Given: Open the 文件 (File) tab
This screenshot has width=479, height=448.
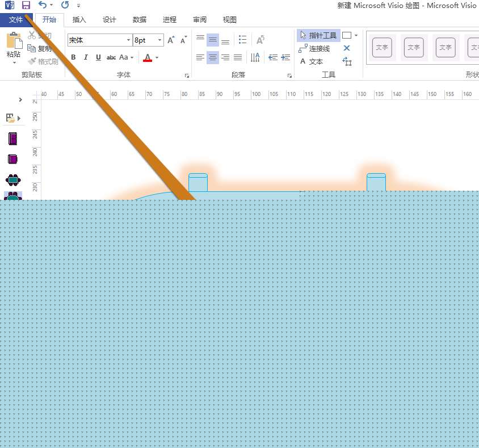Looking at the screenshot, I should (x=16, y=20).
